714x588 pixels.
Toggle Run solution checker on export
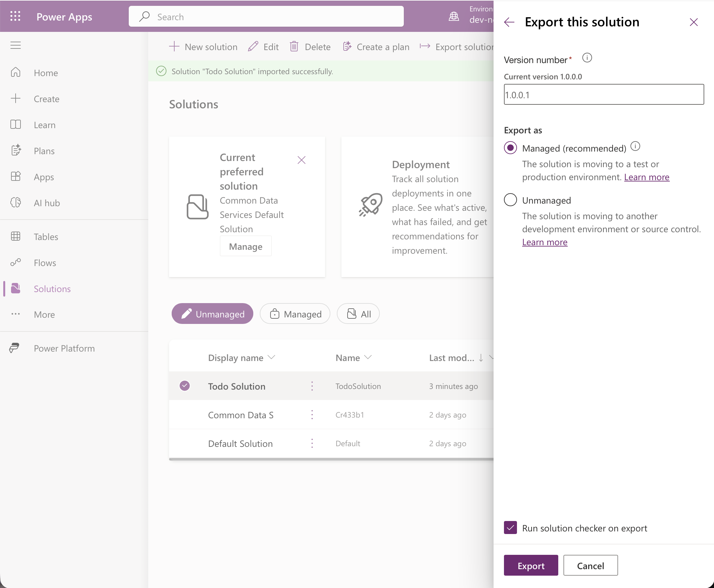[510, 528]
